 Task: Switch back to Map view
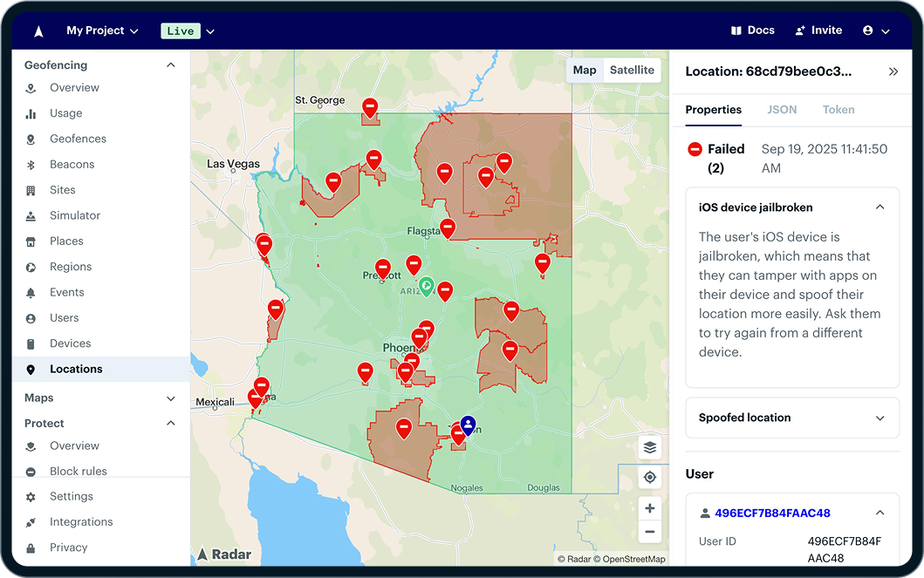coord(585,70)
